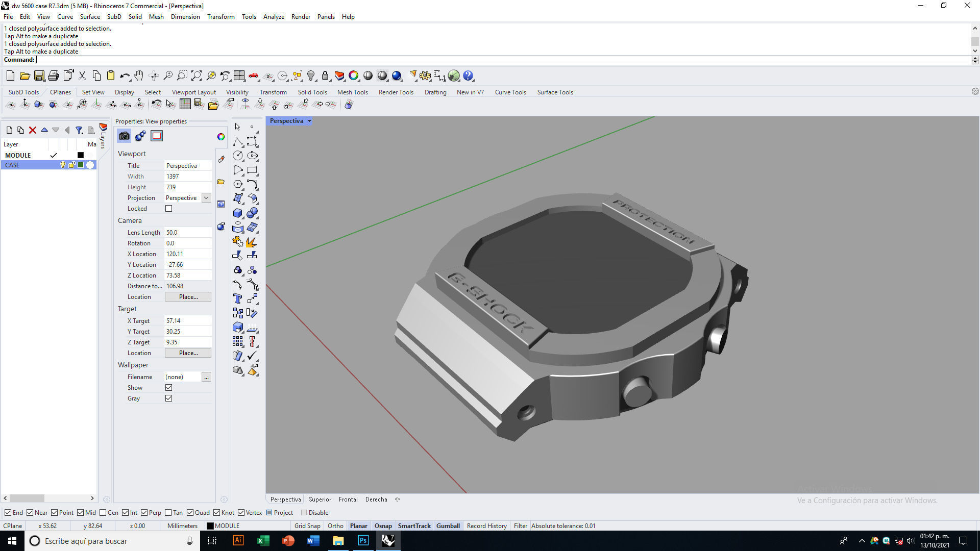Click camera Location Place button
Image resolution: width=980 pixels, height=551 pixels.
click(188, 297)
